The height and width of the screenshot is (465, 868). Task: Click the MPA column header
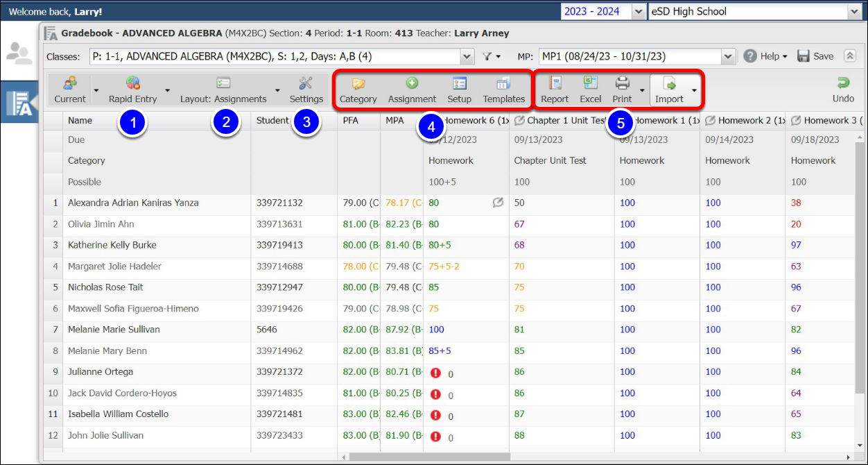401,120
